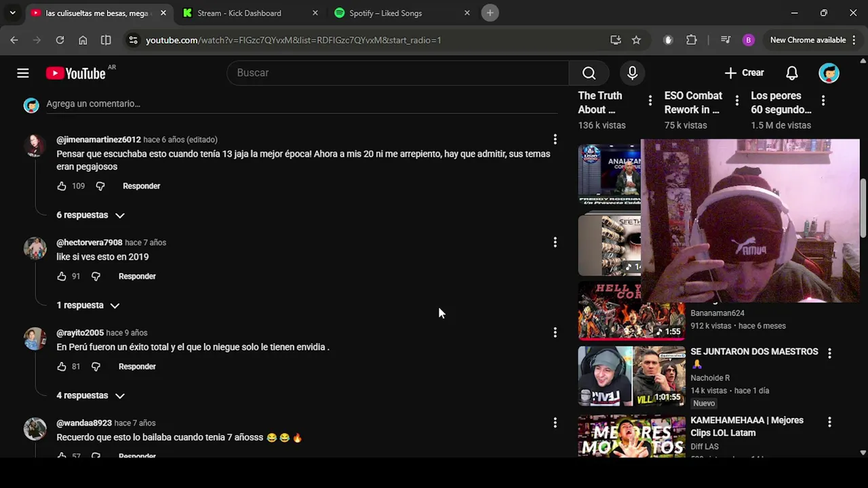
Task: Open @jimenamartinez6012 channel link
Action: 98,140
